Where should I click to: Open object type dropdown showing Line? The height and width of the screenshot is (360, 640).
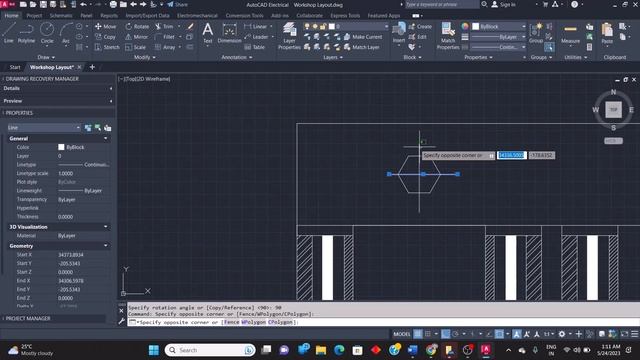click(x=44, y=128)
